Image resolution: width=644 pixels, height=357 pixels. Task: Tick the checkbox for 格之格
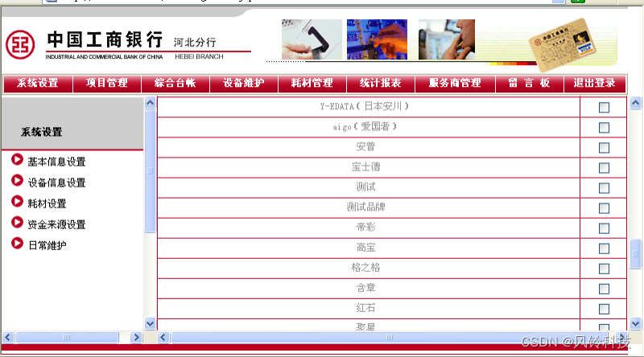[604, 269]
